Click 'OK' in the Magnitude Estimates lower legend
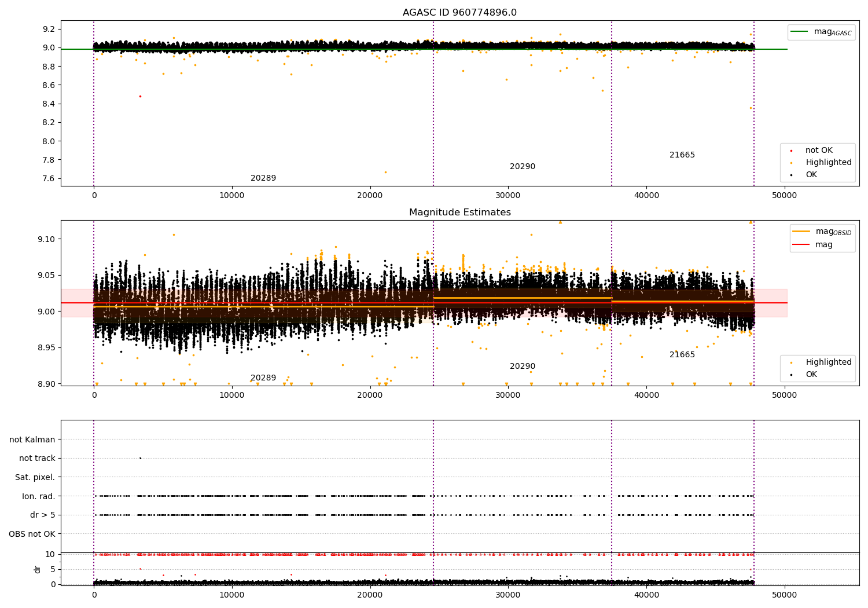Screen dimensions: 868x608 pyautogui.click(x=811, y=375)
